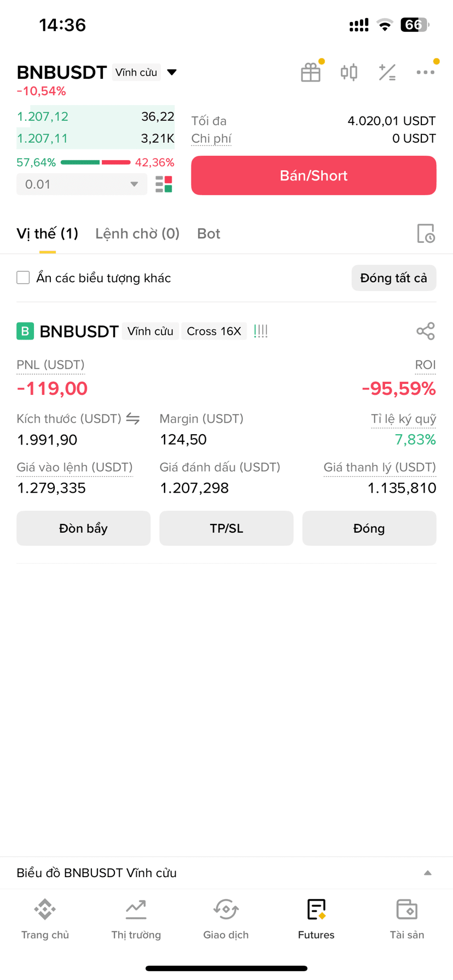
Task: Tap Đóng tất cả button
Action: [x=393, y=278]
